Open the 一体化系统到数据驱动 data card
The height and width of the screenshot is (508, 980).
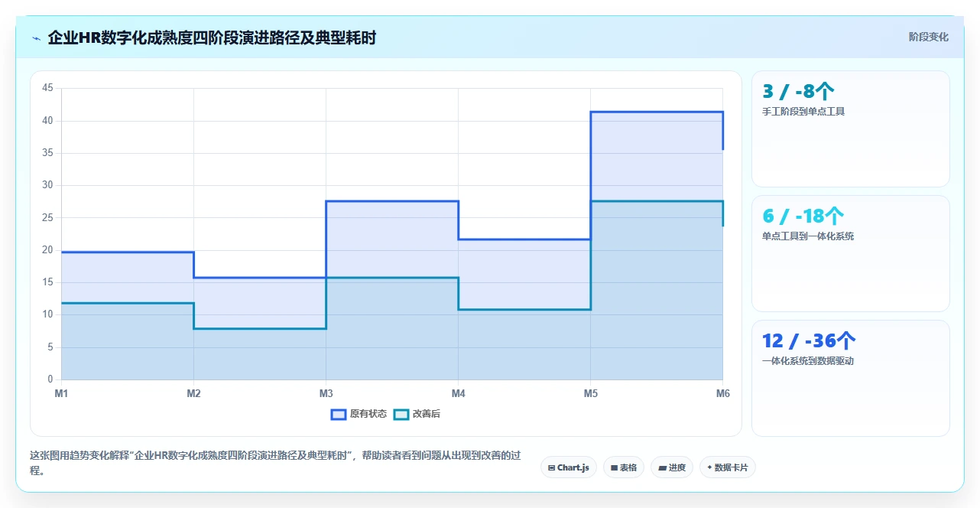point(851,379)
